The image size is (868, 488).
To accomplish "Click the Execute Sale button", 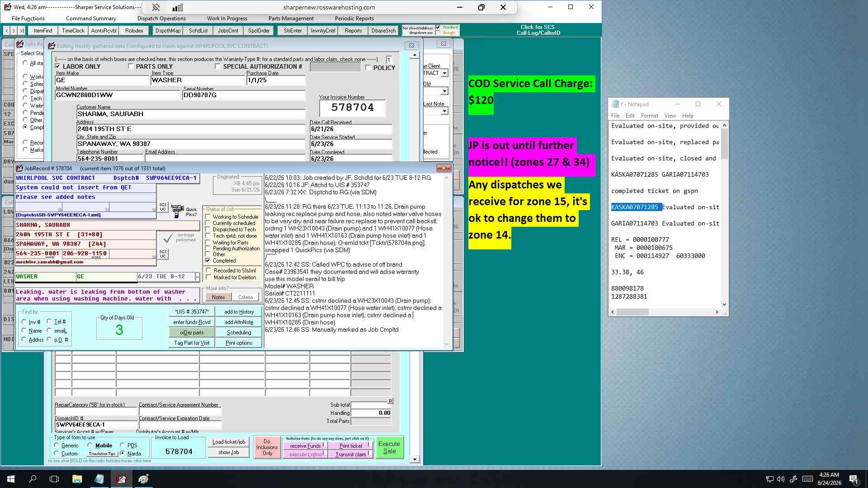I will tap(389, 447).
